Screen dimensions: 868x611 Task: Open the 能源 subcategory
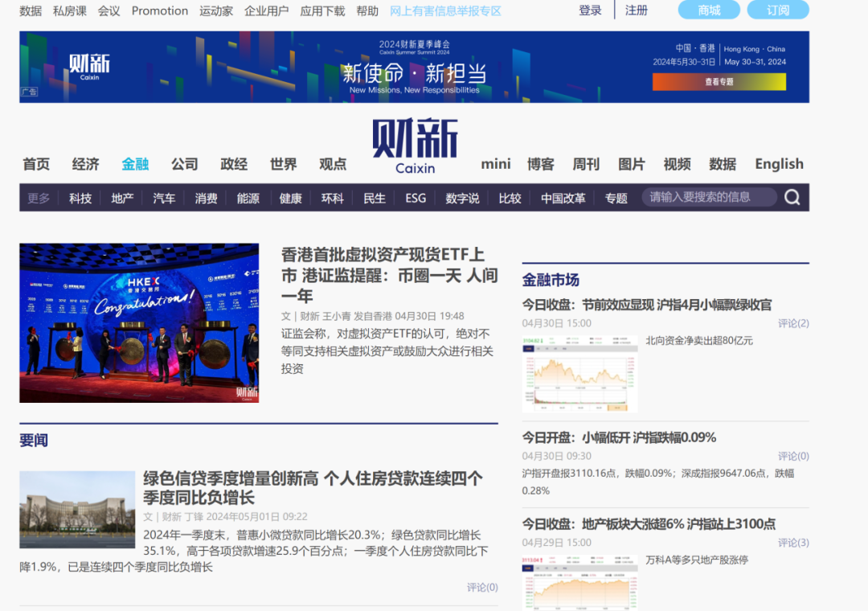(x=248, y=198)
